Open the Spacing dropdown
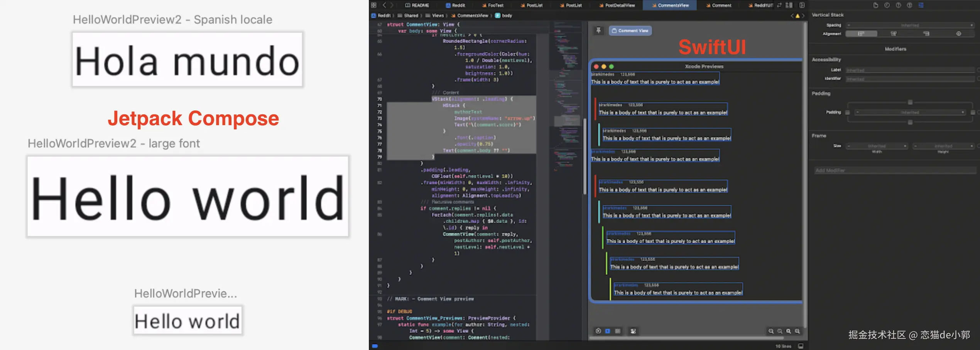The width and height of the screenshot is (980, 350). pyautogui.click(x=910, y=25)
